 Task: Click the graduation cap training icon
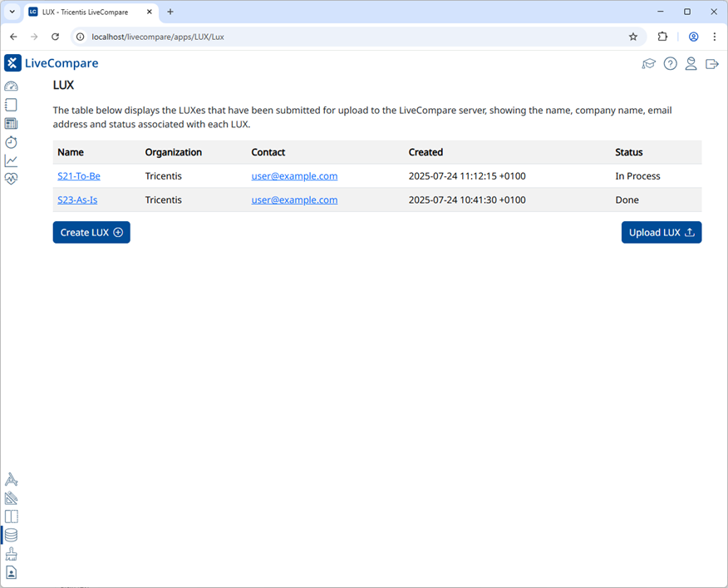coord(649,64)
